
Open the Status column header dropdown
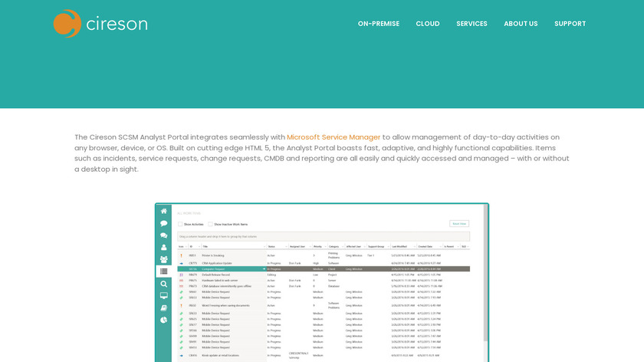tap(286, 247)
